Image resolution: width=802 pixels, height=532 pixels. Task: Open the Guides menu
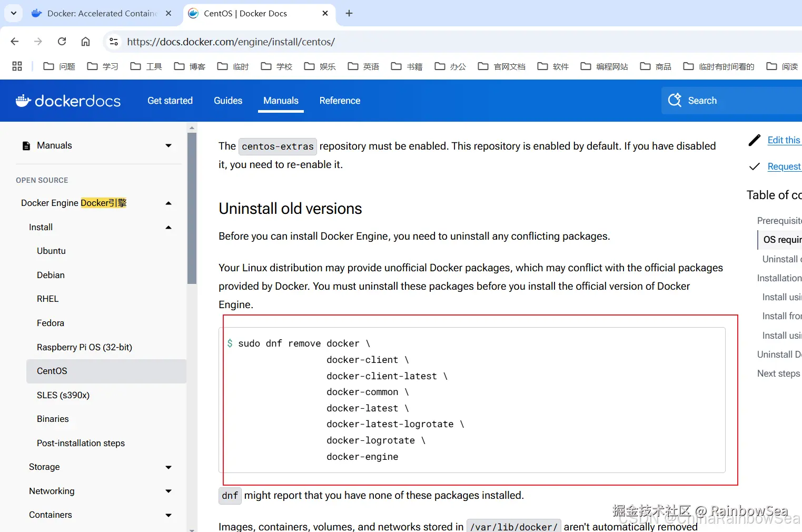click(x=228, y=101)
